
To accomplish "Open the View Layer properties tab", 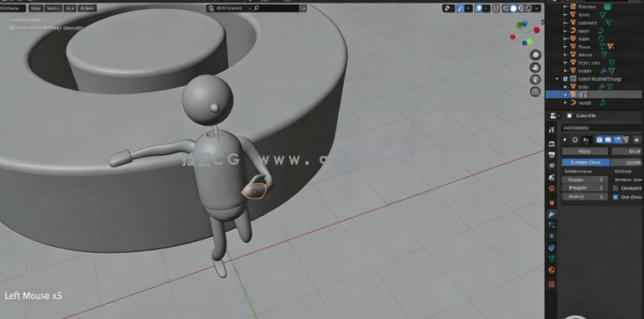I will (552, 166).
